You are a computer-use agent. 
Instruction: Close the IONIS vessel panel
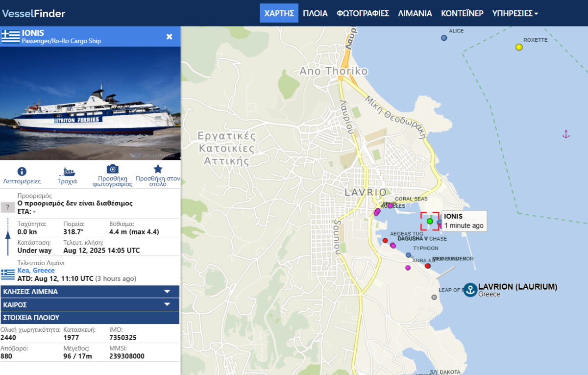(x=170, y=37)
